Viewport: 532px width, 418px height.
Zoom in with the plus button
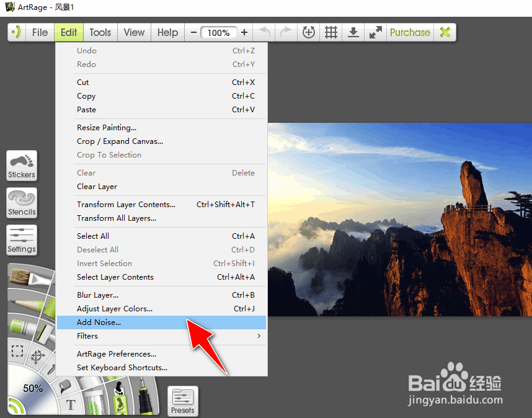[x=244, y=32]
